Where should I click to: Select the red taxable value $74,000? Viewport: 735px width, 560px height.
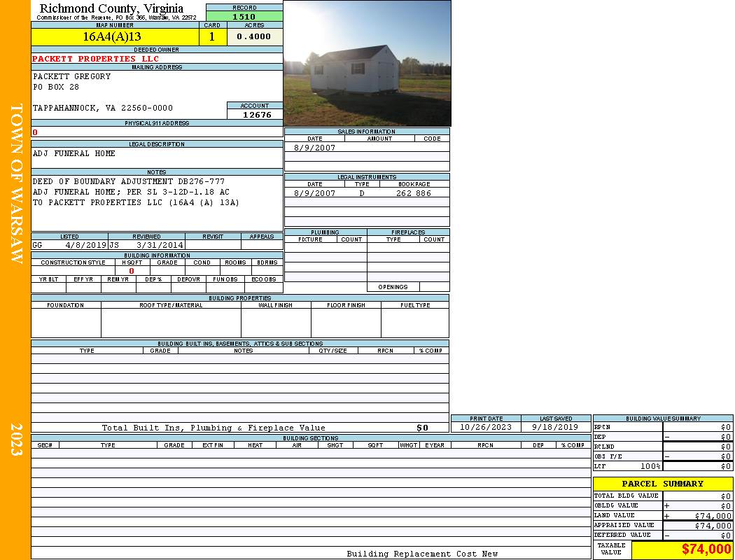pos(706,549)
